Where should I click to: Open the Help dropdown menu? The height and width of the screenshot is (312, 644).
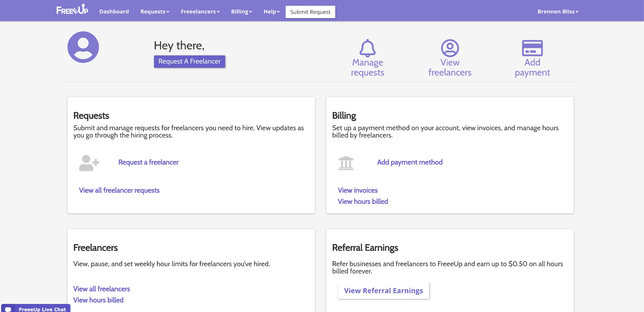pos(272,11)
